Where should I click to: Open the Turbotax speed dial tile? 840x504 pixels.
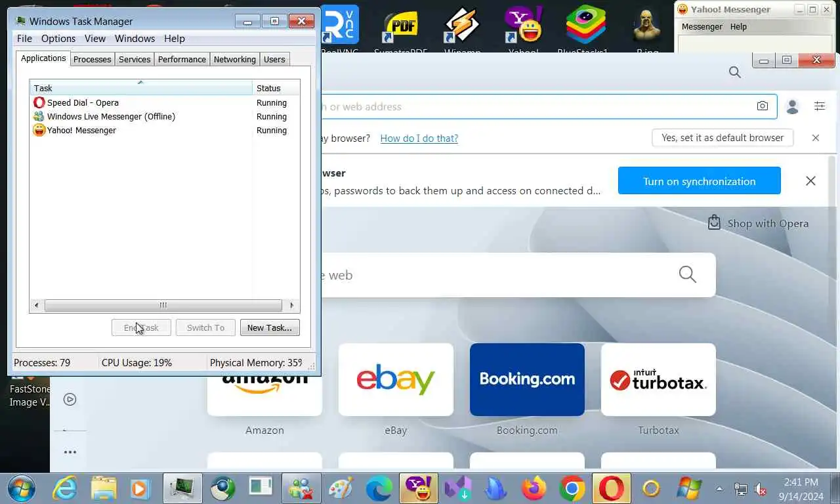point(658,379)
